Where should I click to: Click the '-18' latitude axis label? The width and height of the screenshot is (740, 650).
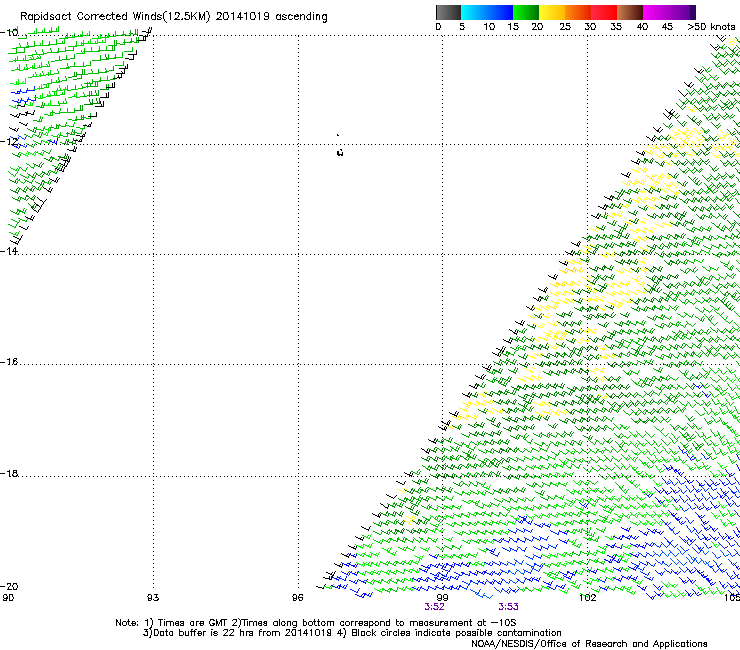point(9,473)
